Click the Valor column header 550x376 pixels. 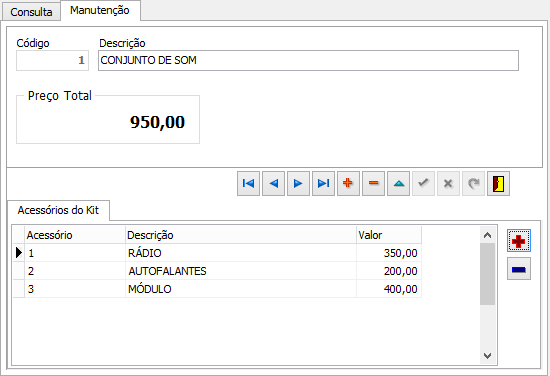point(389,235)
